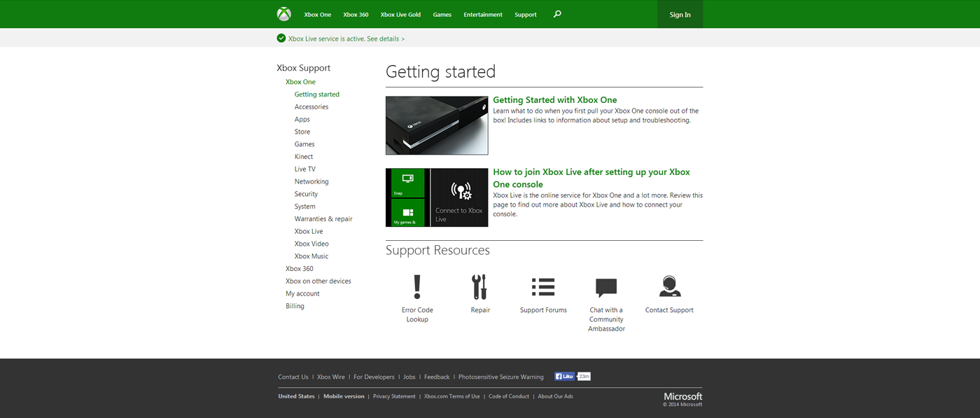Open the Xbox.com Terms of Use link
This screenshot has height=418, width=980.
coord(452,396)
